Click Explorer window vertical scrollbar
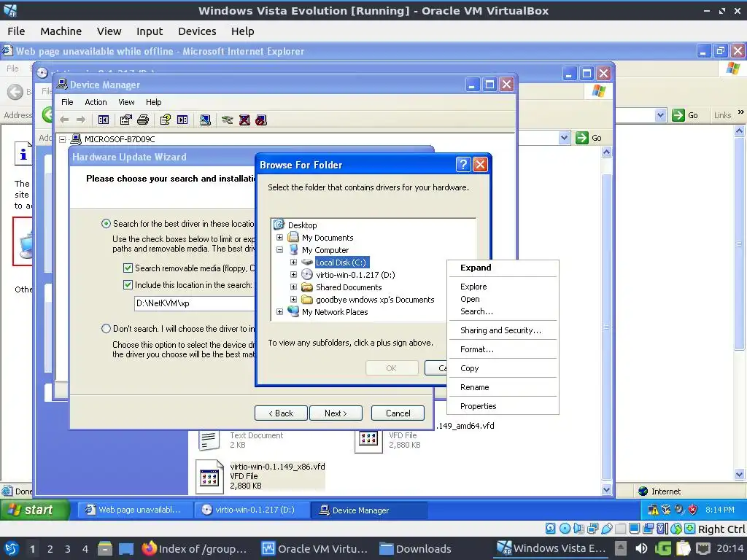This screenshot has width=747, height=560. coord(606,321)
